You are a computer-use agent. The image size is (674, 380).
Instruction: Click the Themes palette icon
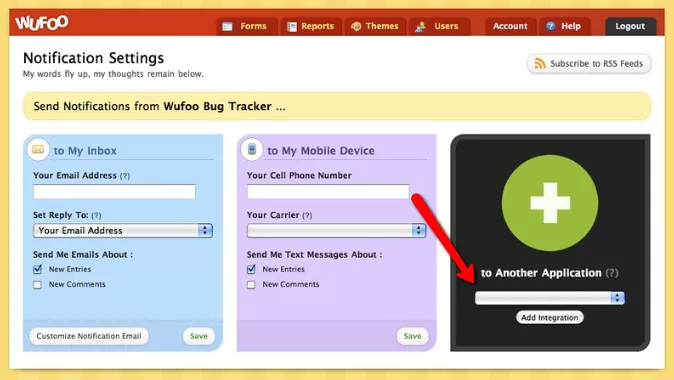click(x=356, y=27)
